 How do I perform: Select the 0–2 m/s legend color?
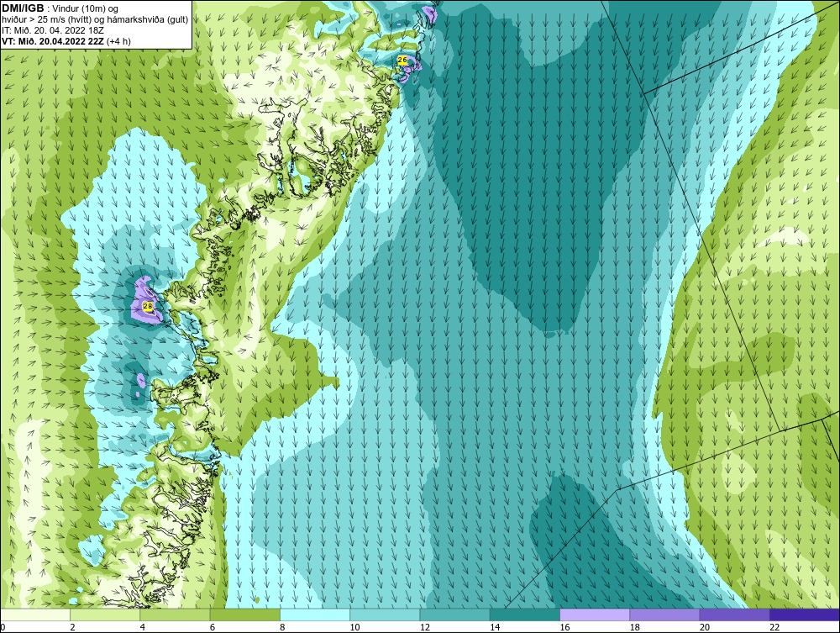34,615
